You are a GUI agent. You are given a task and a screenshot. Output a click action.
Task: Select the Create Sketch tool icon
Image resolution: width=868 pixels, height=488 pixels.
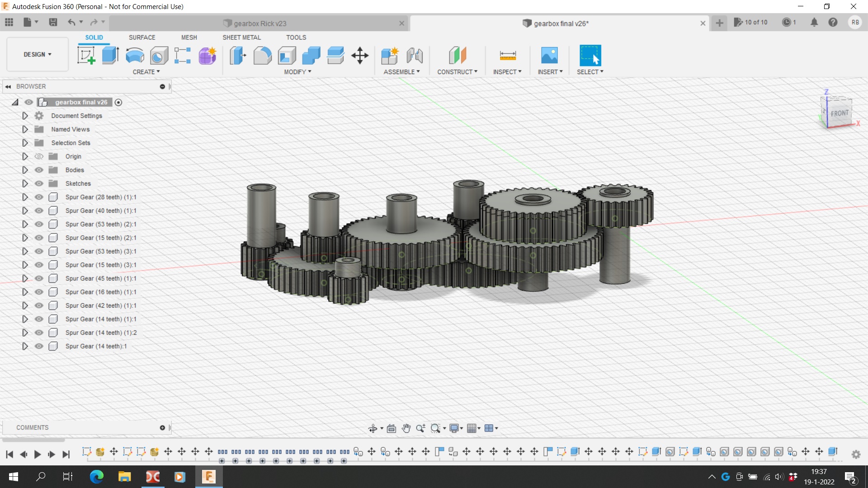86,56
